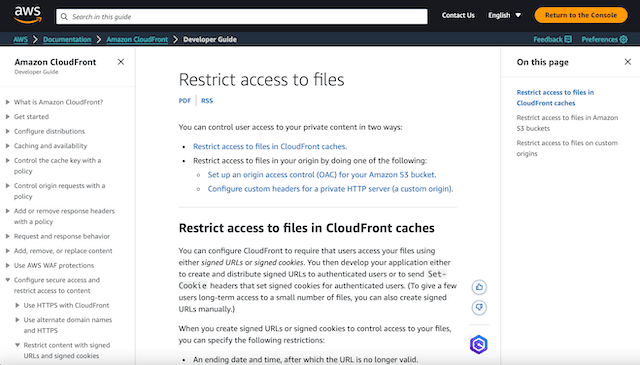Expand Use AWS WAF protections
The height and width of the screenshot is (365, 640).
(7, 265)
